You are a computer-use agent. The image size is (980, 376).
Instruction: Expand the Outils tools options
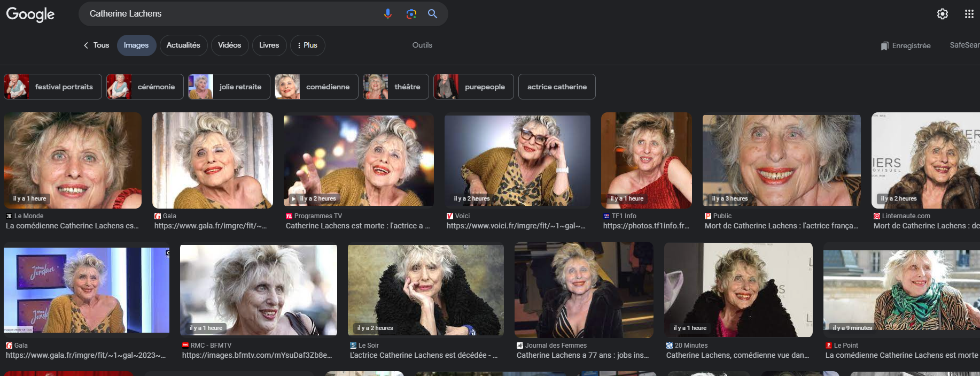tap(422, 45)
